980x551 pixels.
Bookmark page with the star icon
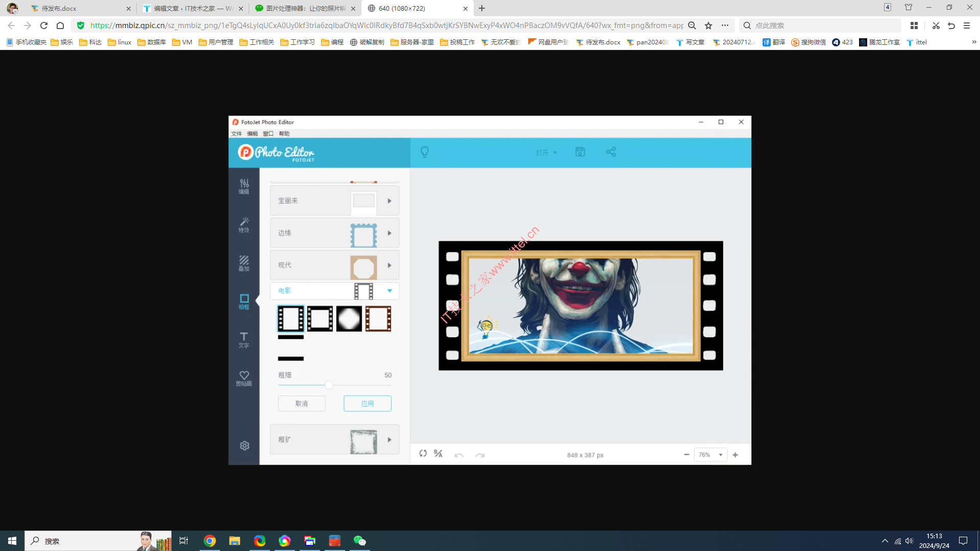pos(708,26)
